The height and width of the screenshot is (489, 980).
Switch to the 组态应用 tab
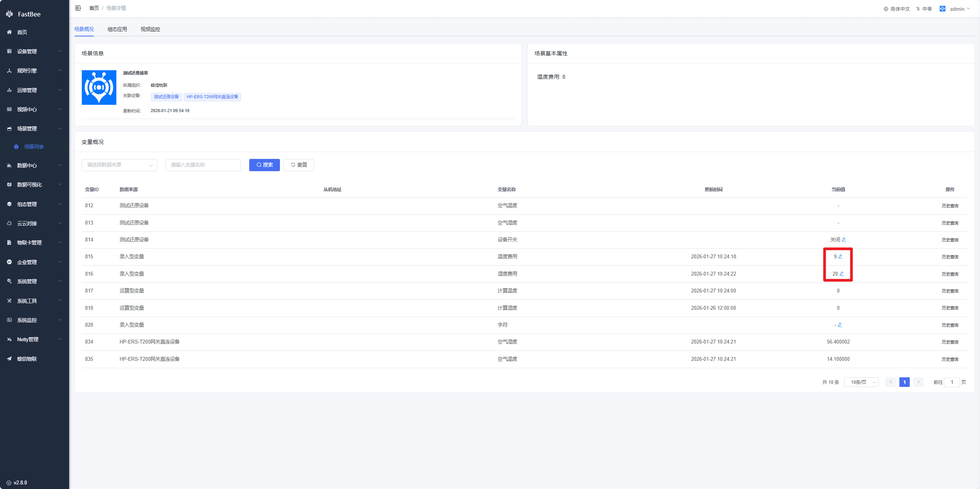(117, 29)
